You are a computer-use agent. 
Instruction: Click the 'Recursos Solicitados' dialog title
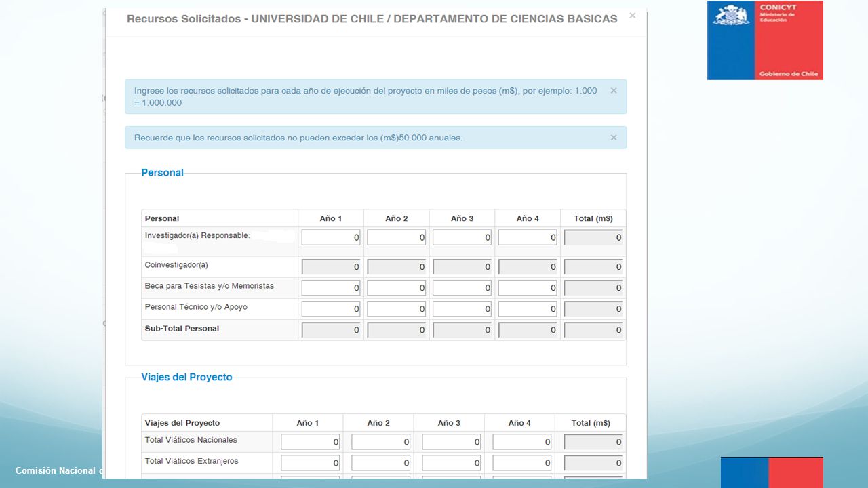pyautogui.click(x=372, y=19)
